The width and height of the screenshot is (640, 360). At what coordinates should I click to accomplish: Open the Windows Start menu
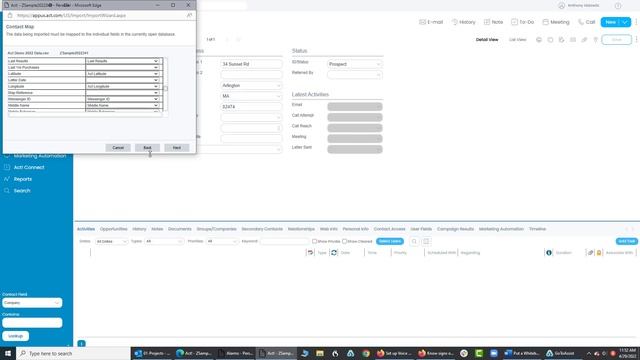(x=8, y=353)
